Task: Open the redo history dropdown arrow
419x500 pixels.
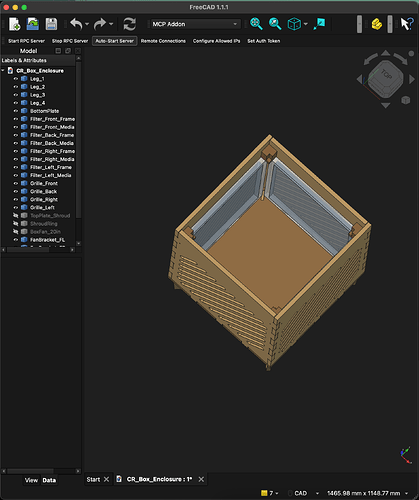Action: 111,24
